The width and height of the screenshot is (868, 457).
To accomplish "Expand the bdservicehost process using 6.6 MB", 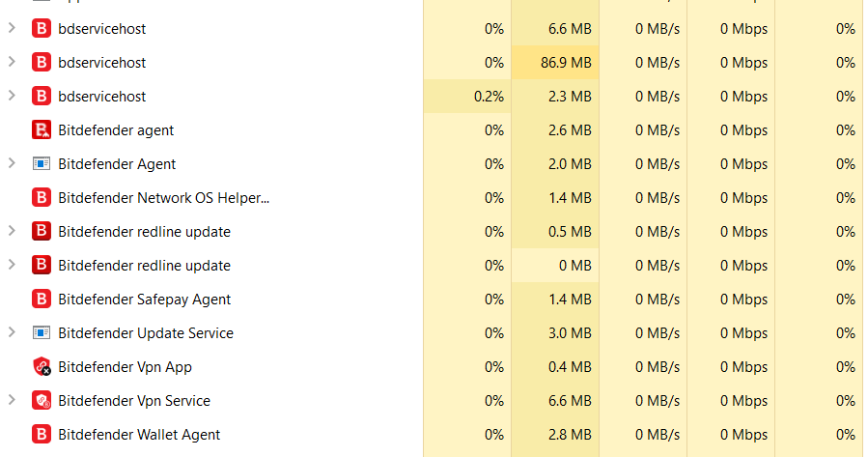I will (x=12, y=29).
